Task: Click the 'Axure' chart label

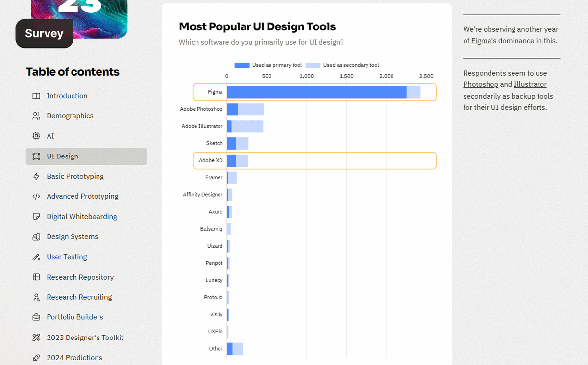Action: click(216, 212)
